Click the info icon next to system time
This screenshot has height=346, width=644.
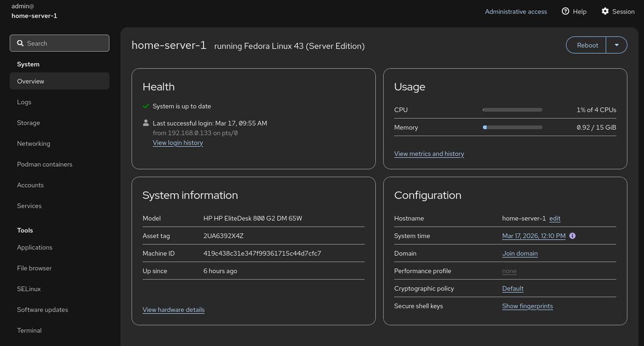pyautogui.click(x=572, y=235)
